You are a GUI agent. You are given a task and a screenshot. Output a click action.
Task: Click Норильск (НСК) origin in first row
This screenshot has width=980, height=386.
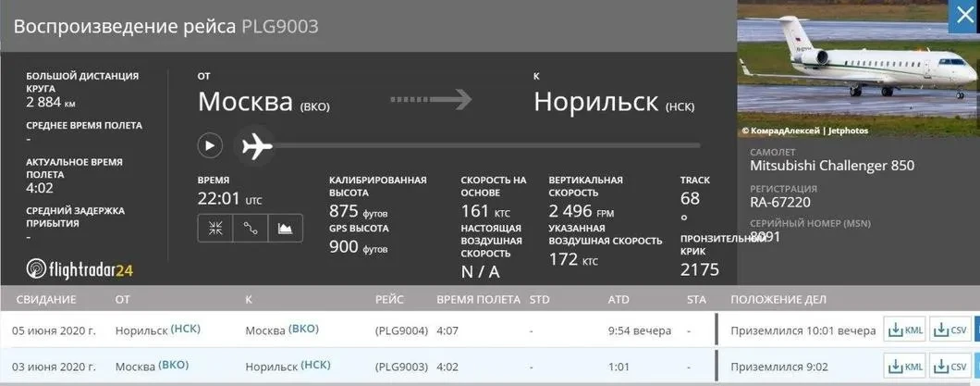[x=157, y=330]
